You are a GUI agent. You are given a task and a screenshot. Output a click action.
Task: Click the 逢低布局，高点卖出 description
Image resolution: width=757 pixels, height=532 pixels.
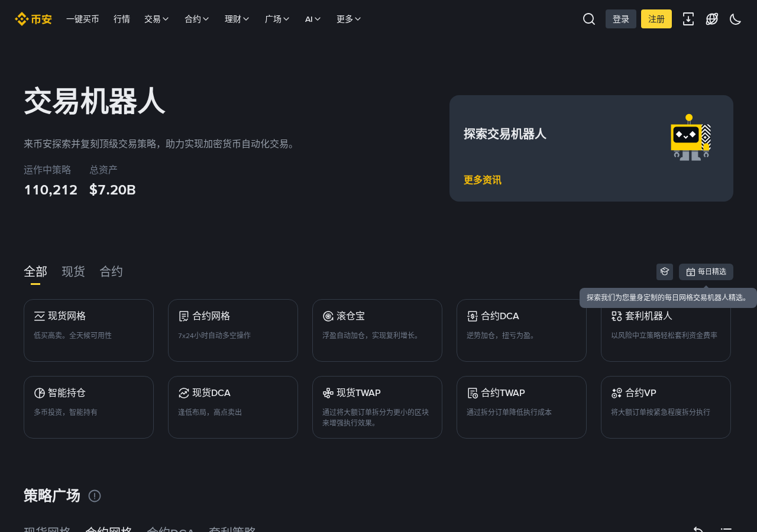point(210,412)
